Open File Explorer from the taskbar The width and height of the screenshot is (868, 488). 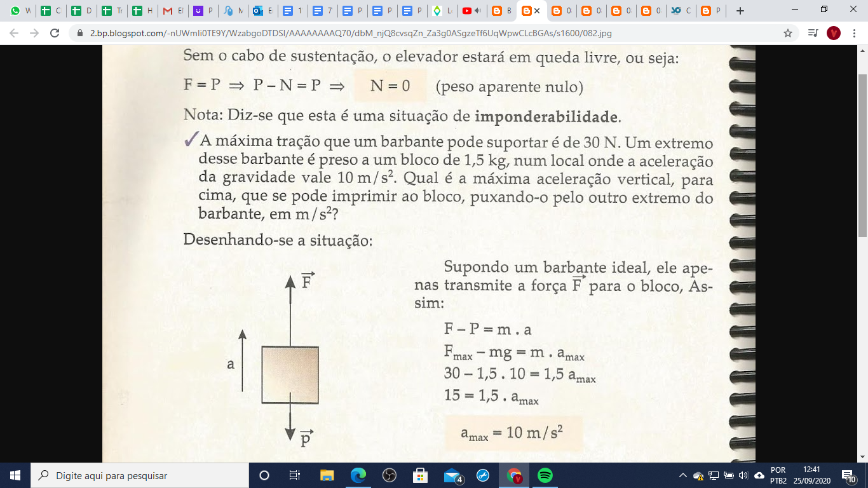(327, 475)
